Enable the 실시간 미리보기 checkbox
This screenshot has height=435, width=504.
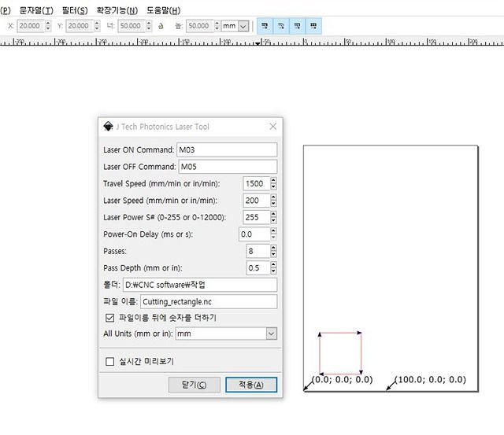[x=110, y=362]
